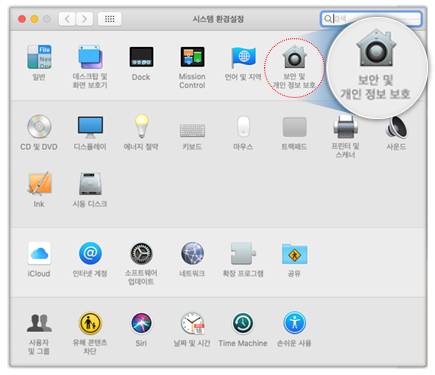Screen dimensions: 435x375
Task: Click the 검색 search field
Action: (x=371, y=19)
